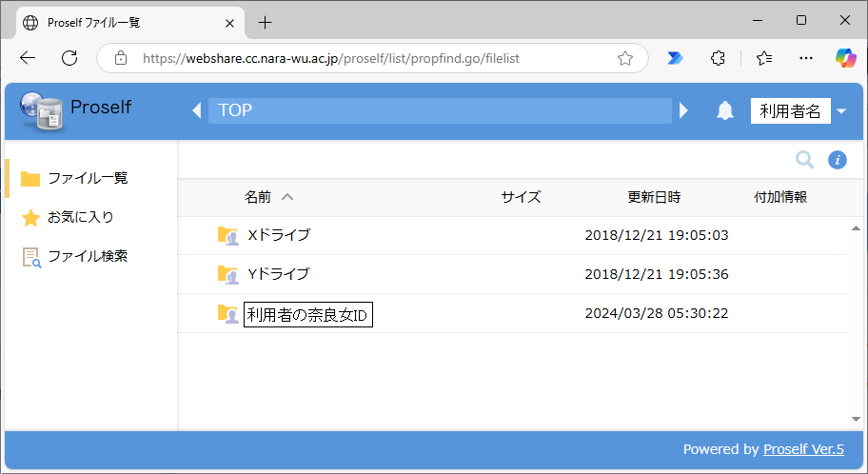Open ファイル一覧 in the sidebar
868x474 pixels.
[88, 178]
